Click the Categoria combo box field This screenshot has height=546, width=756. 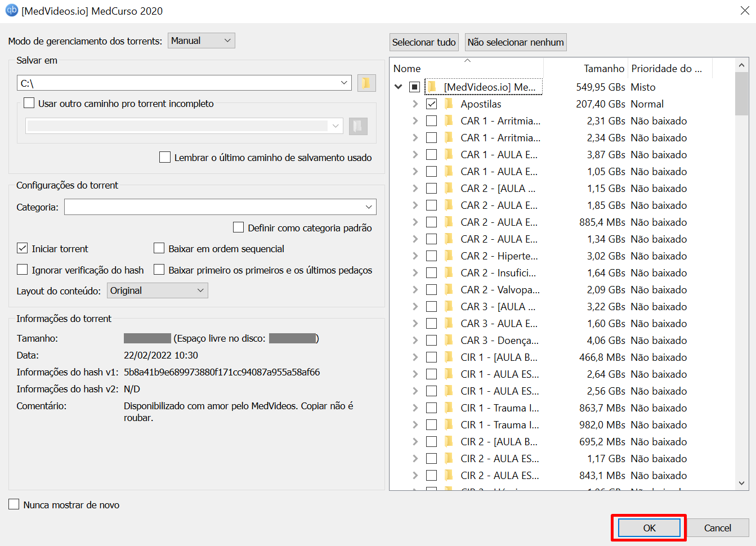tap(220, 207)
